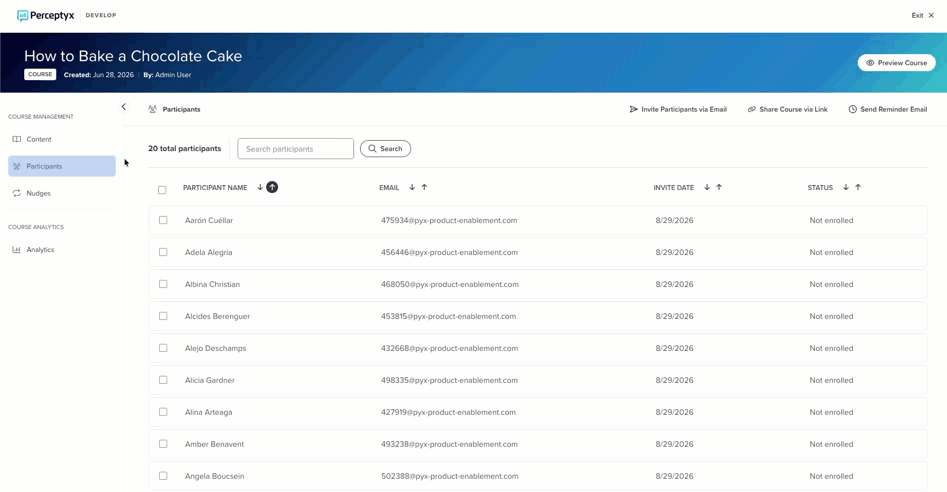Click the name Alcides Berenguer
Image resolution: width=947 pixels, height=492 pixels.
pos(217,316)
